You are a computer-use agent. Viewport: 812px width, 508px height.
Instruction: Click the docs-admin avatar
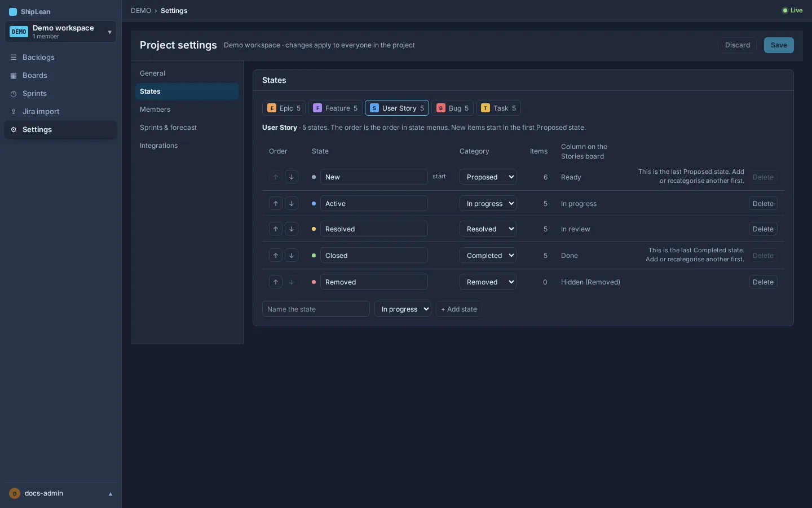point(15,493)
